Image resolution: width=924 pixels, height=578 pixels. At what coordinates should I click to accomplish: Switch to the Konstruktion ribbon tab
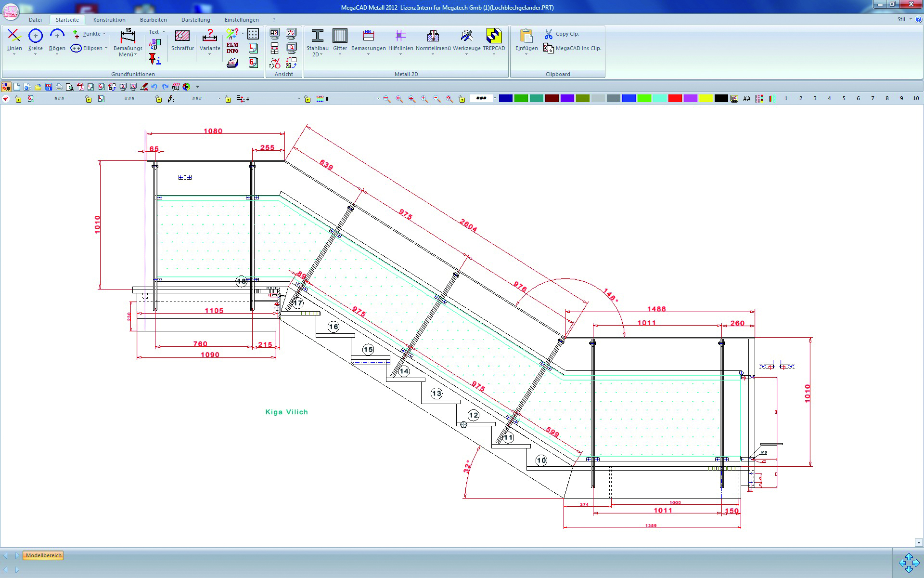[x=109, y=20]
